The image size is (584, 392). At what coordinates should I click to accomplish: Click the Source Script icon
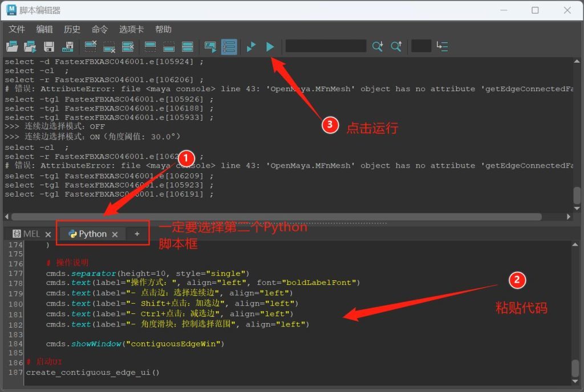(x=30, y=47)
